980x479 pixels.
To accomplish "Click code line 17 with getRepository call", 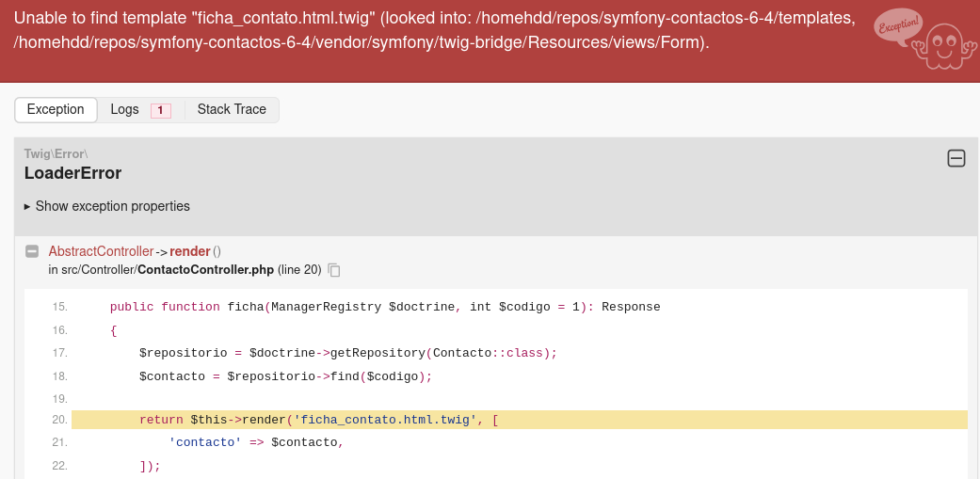I will tap(348, 353).
